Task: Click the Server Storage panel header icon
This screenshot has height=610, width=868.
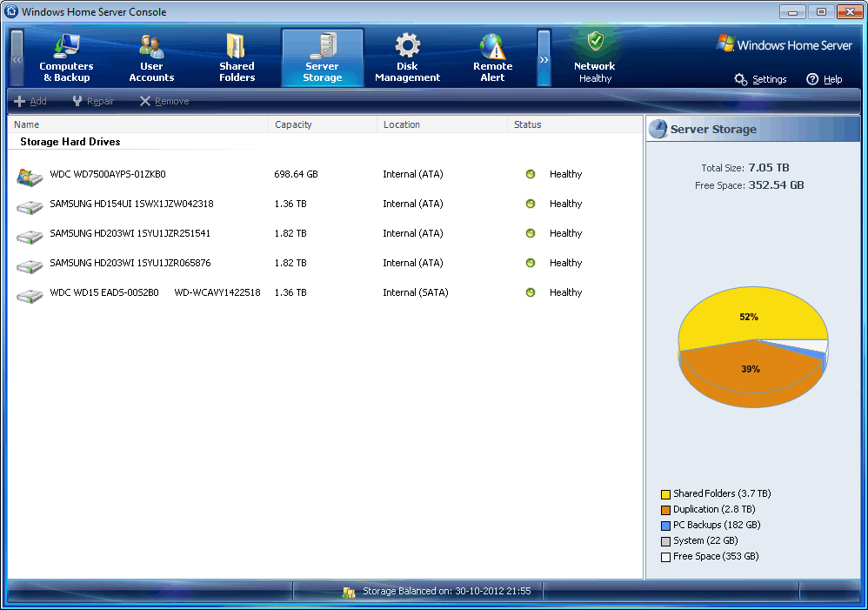Action: click(658, 129)
